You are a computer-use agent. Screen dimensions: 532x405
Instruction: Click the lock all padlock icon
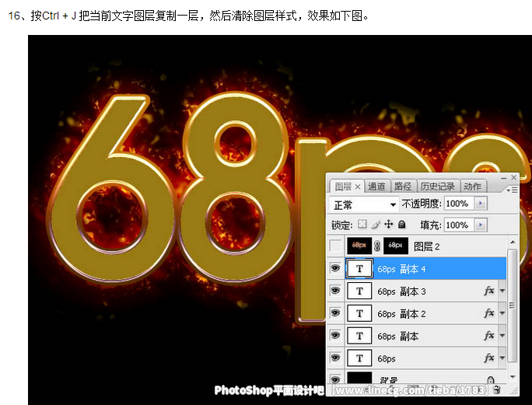401,225
